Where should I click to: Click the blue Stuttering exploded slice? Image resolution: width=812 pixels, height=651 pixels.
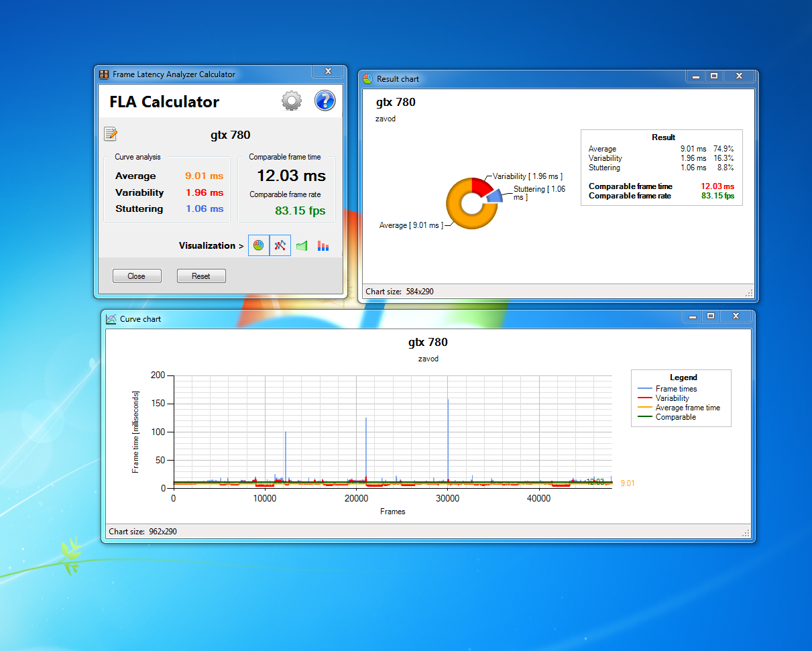click(494, 195)
